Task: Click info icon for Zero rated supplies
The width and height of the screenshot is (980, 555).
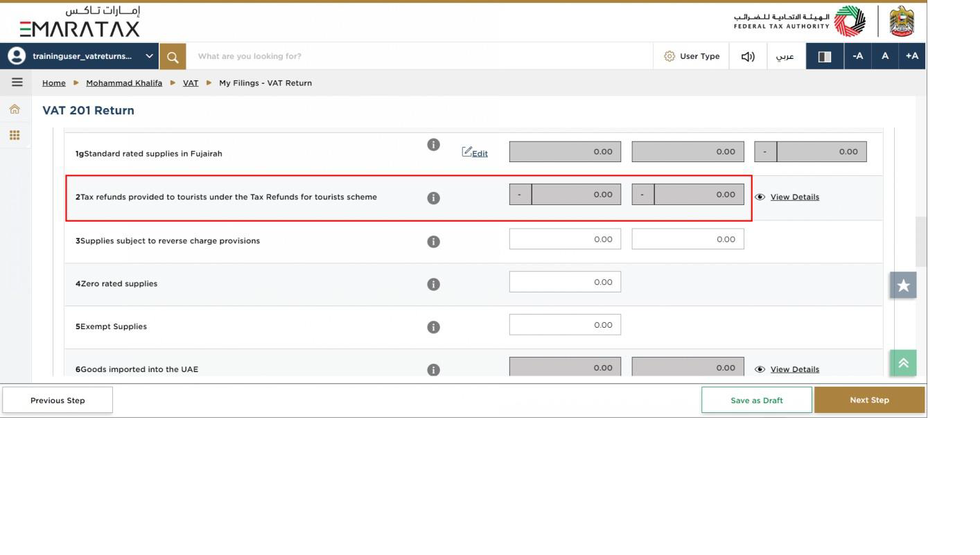Action: [433, 284]
